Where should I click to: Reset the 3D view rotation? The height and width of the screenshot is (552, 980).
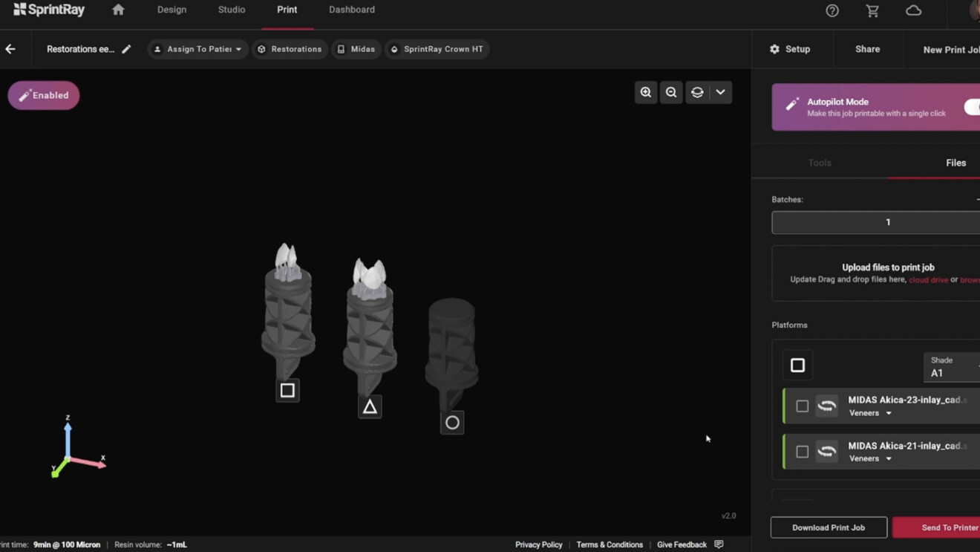(697, 92)
